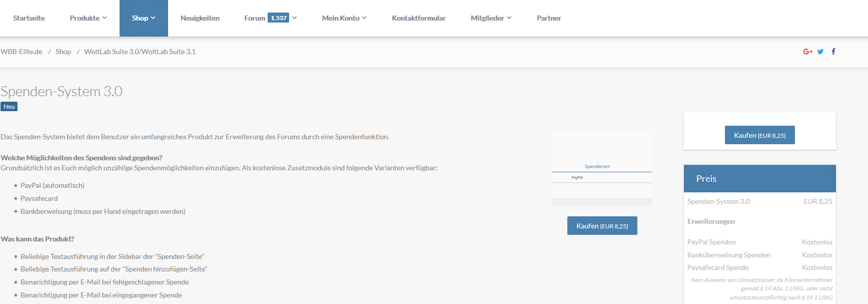Click Kaufen button in right sidebar
Viewport: 868px width, 304px height.
759,135
